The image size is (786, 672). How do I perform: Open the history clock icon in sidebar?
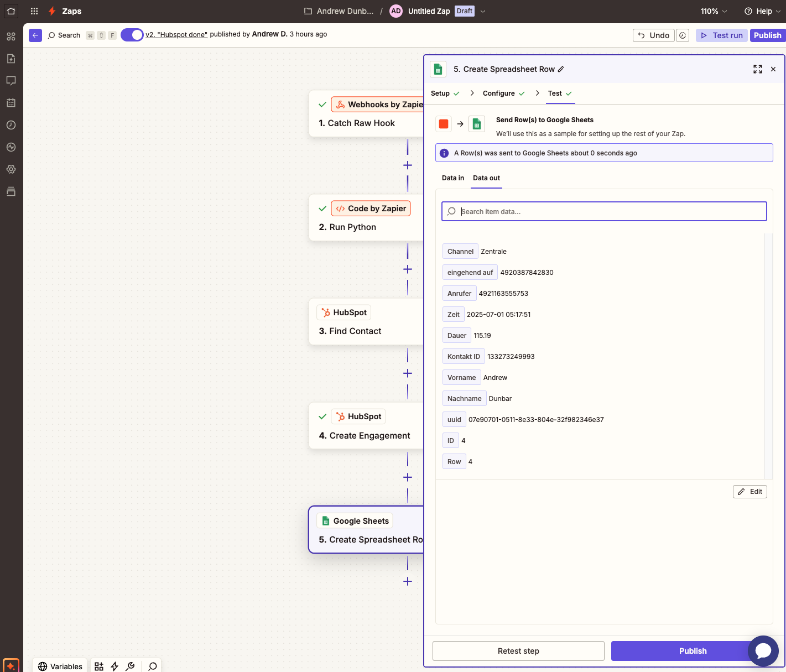pos(11,125)
